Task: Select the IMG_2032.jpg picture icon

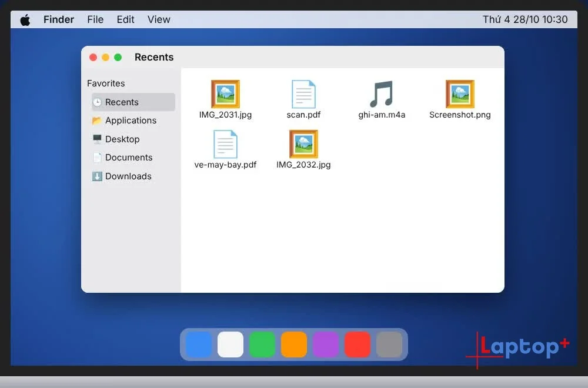Action: (303, 144)
